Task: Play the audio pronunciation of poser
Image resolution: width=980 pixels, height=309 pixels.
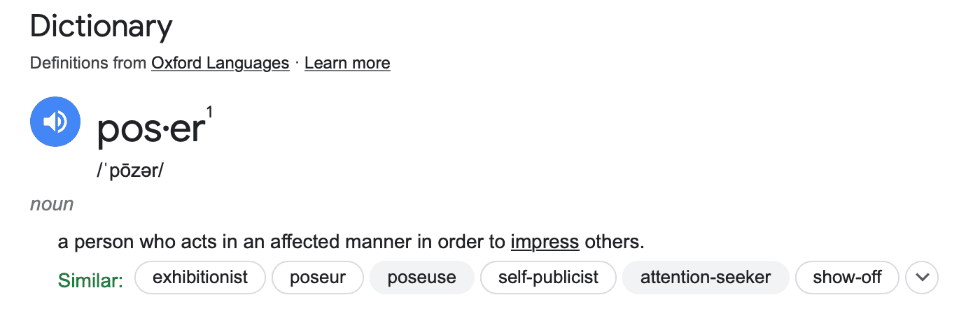Action: [x=55, y=122]
